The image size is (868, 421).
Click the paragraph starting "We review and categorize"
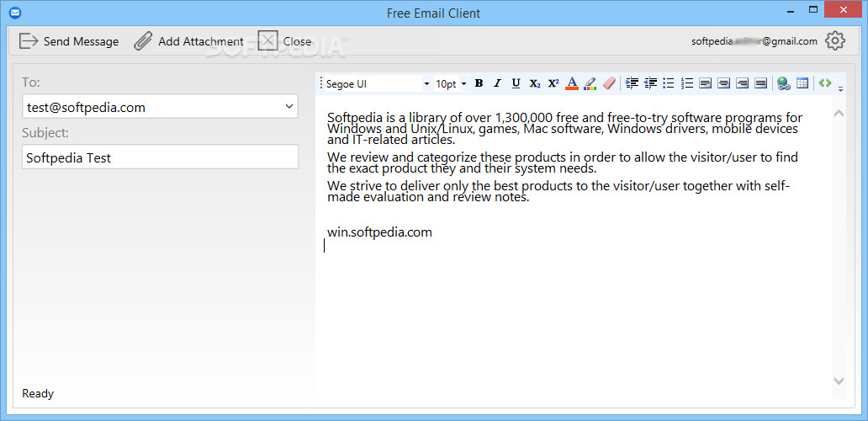[563, 163]
